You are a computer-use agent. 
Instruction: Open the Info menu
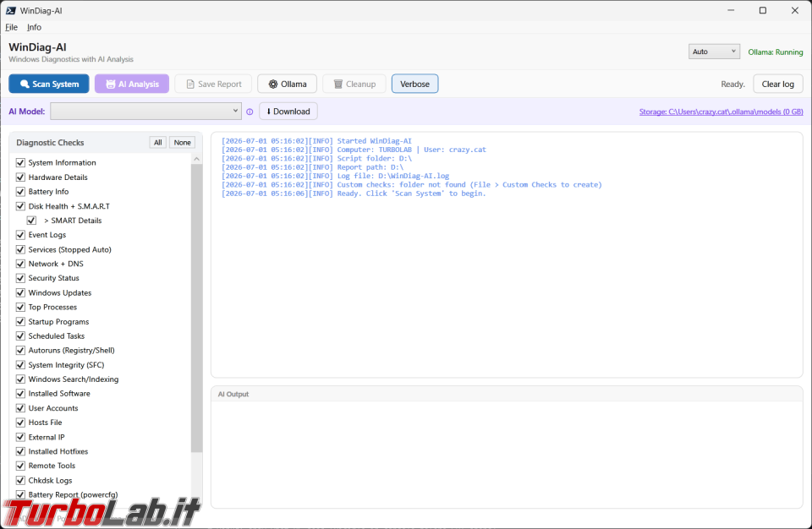pos(34,27)
